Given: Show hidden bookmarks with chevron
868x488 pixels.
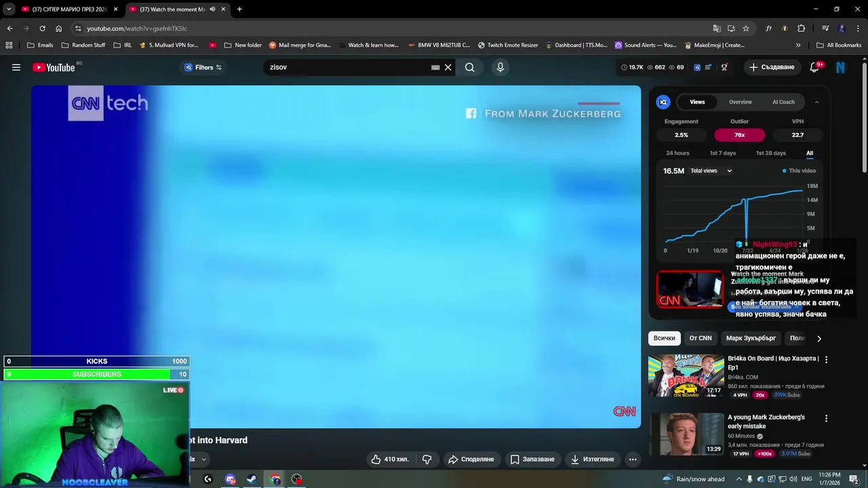Looking at the screenshot, I should (798, 45).
